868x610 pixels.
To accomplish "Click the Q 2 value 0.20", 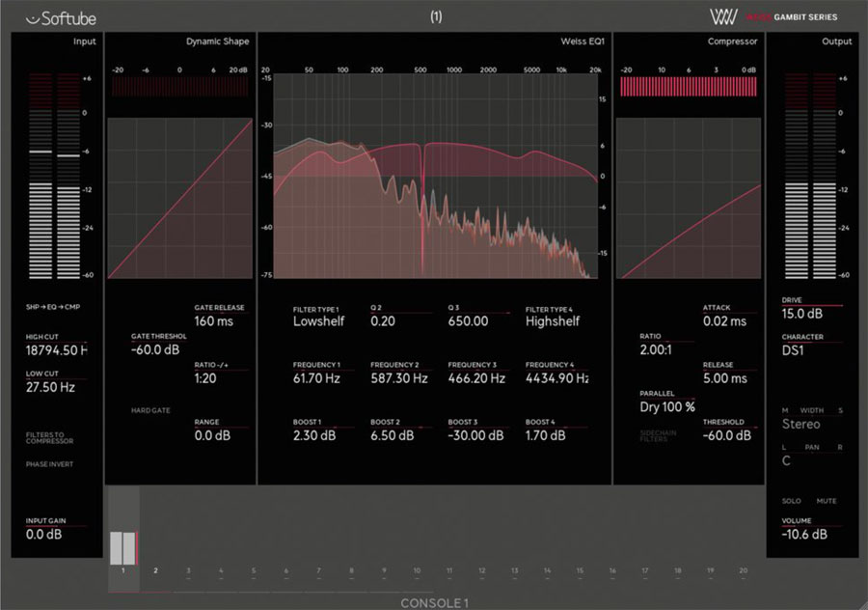I will (x=383, y=321).
